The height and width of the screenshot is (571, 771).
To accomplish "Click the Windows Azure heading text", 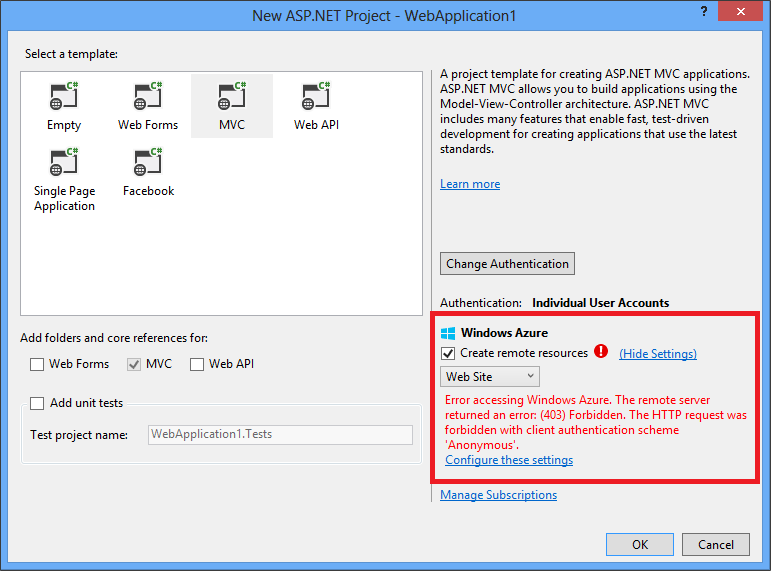I will point(504,333).
